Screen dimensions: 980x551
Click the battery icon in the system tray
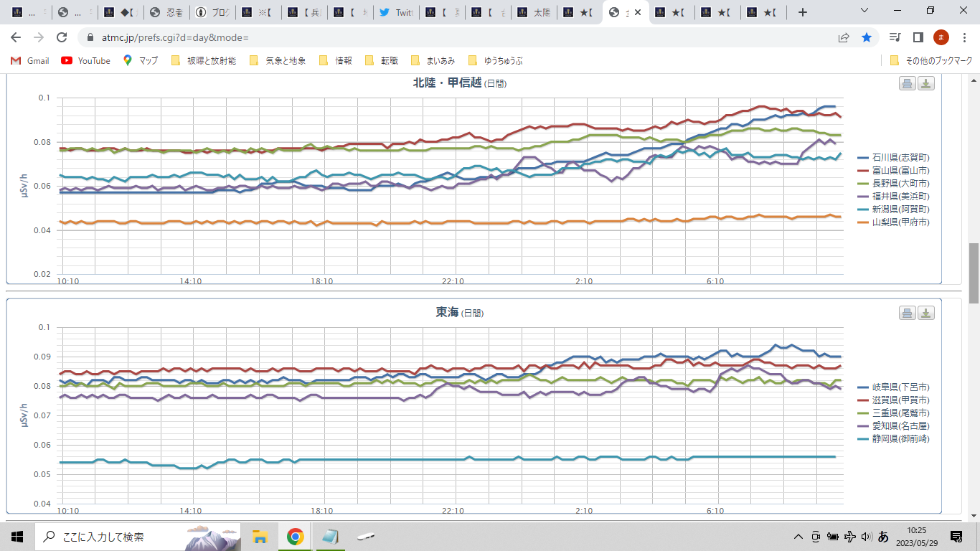833,536
